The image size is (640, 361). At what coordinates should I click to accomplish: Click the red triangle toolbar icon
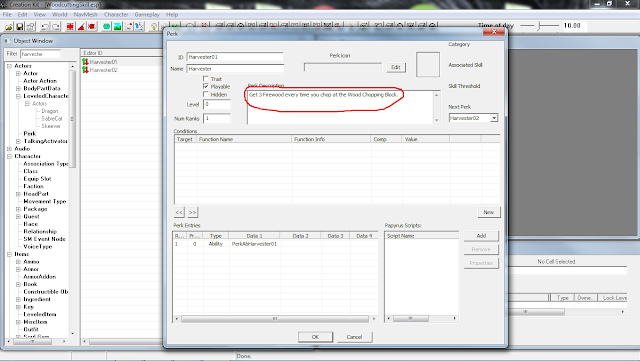pyautogui.click(x=81, y=27)
